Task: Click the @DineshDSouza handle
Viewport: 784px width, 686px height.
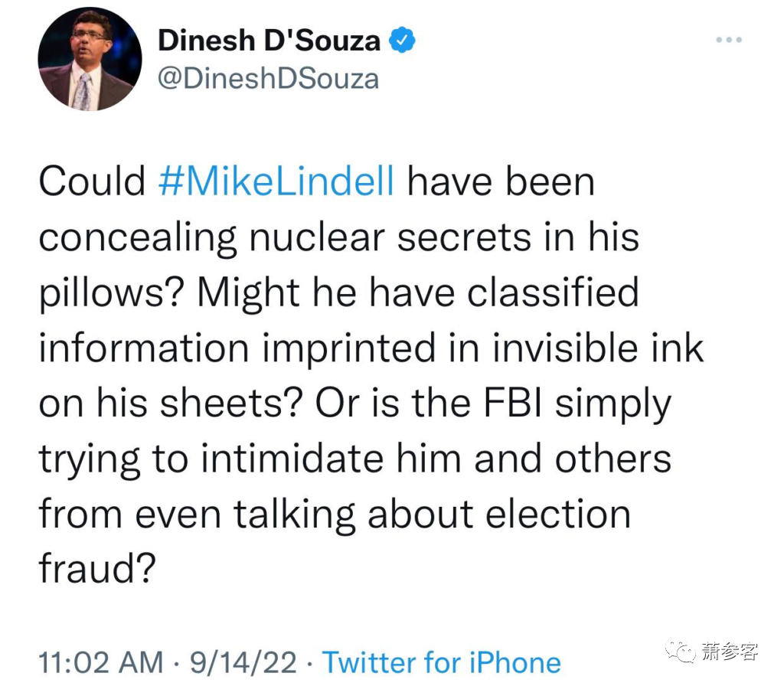Action: pyautogui.click(x=269, y=79)
